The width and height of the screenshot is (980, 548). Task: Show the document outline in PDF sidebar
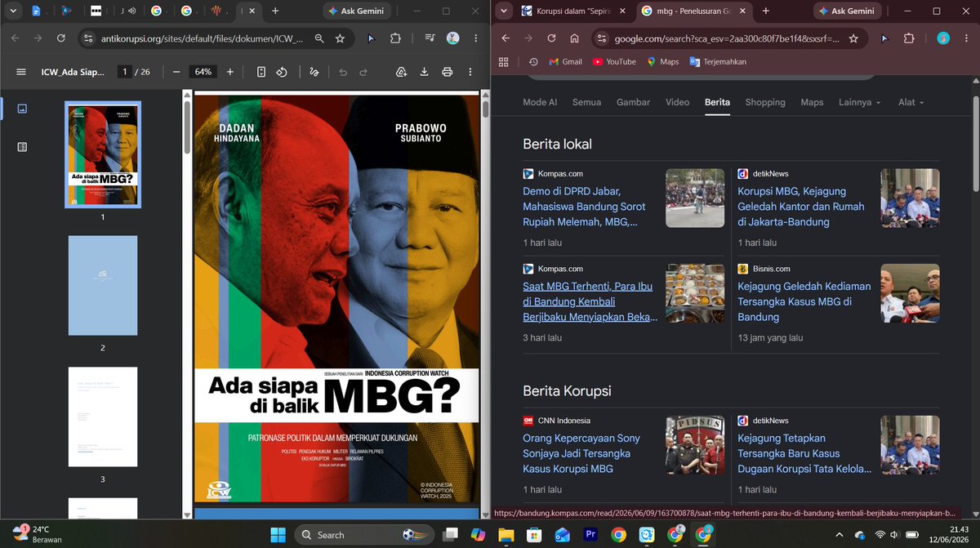(x=22, y=147)
